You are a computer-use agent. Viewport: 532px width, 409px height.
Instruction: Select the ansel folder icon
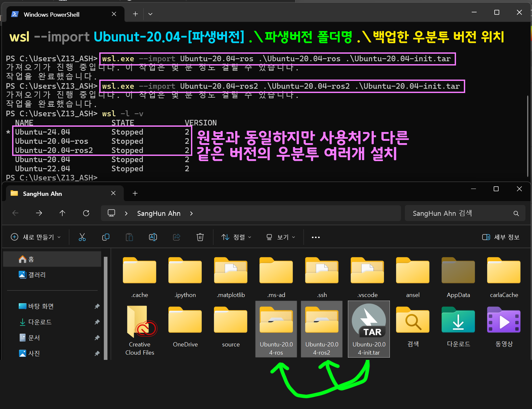coord(413,270)
